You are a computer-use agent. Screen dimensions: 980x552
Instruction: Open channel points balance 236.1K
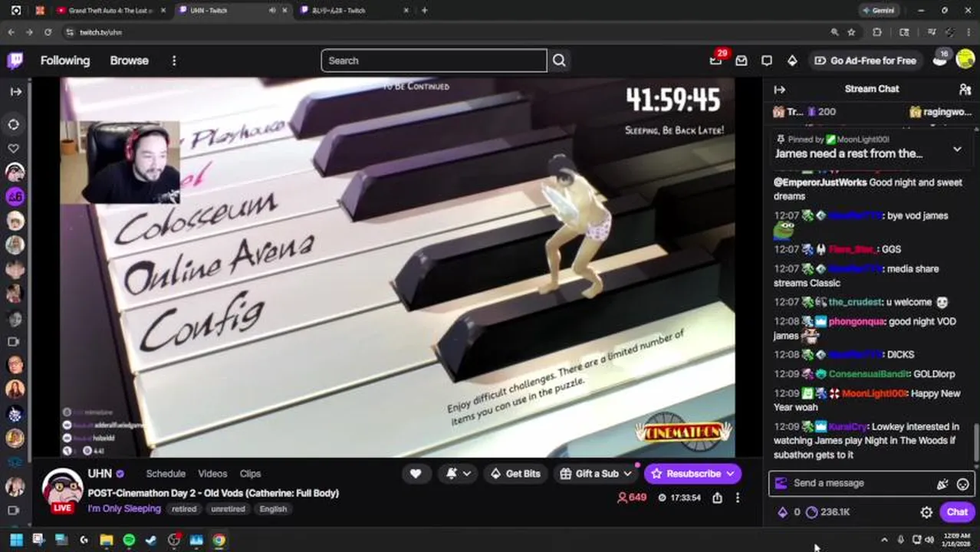pos(827,512)
